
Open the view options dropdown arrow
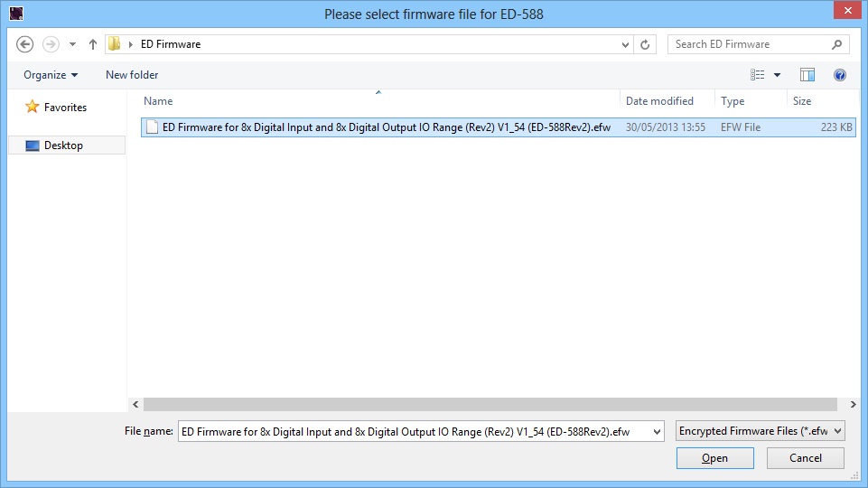tap(777, 75)
